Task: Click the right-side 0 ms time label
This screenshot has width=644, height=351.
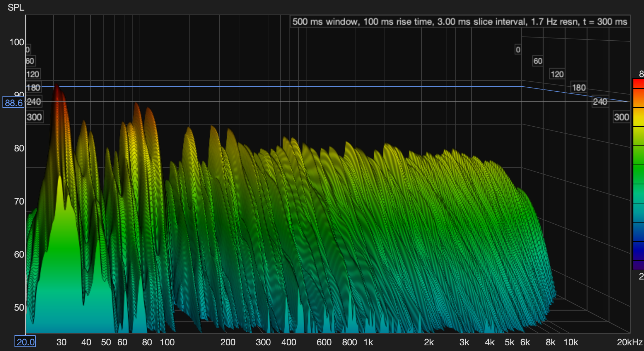Action: tap(518, 50)
